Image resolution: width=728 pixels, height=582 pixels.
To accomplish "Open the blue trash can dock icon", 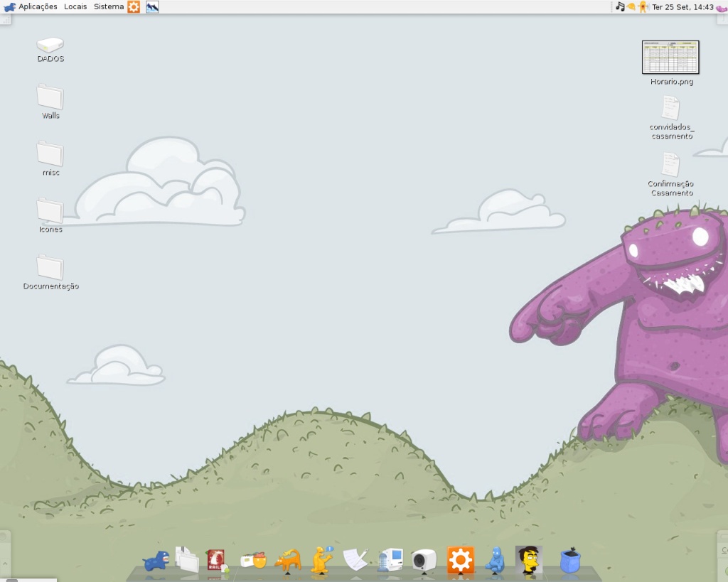I will 570,560.
